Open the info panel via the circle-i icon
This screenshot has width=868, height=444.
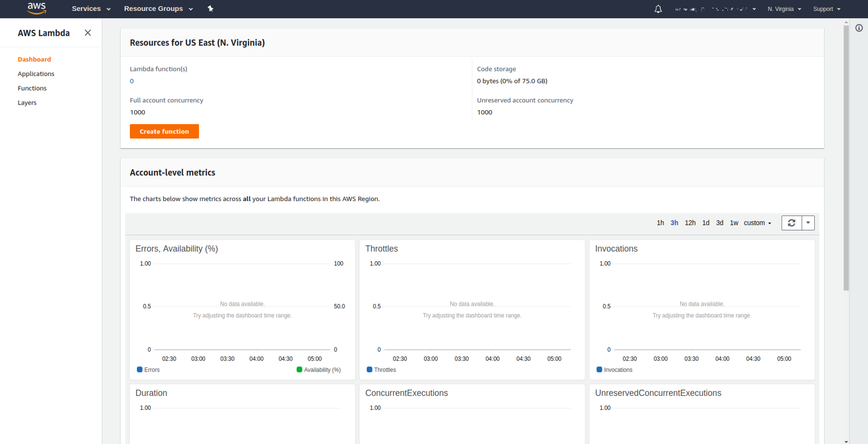pyautogui.click(x=859, y=28)
